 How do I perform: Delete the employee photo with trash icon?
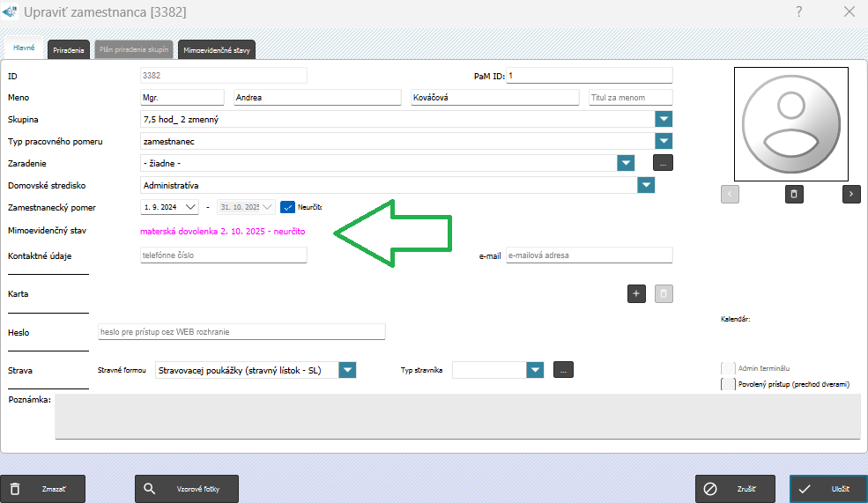(x=794, y=194)
